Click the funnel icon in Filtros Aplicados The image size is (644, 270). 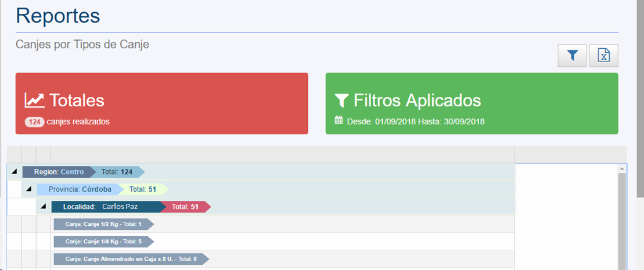(x=341, y=101)
